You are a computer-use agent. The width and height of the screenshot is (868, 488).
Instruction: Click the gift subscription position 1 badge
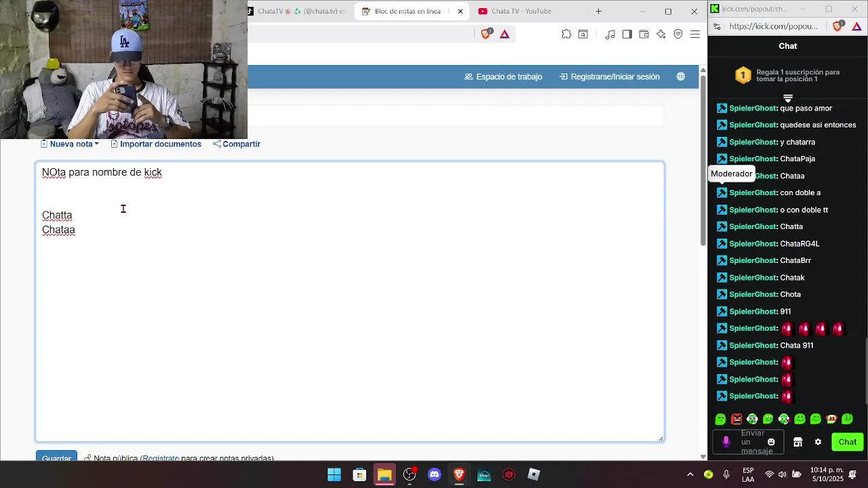pyautogui.click(x=743, y=75)
